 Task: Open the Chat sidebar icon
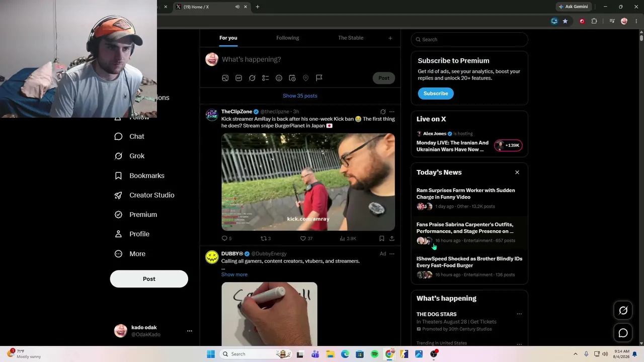pos(118,136)
